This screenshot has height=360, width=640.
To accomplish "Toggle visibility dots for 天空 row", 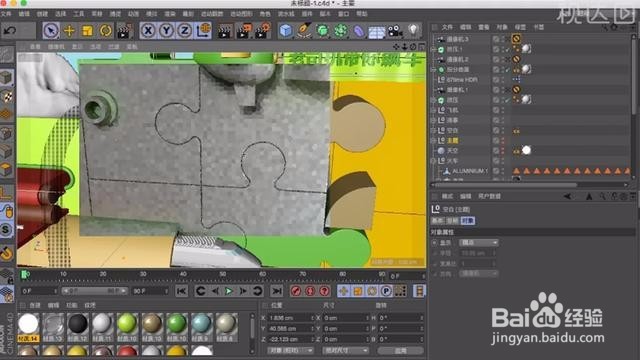I will click(x=503, y=151).
